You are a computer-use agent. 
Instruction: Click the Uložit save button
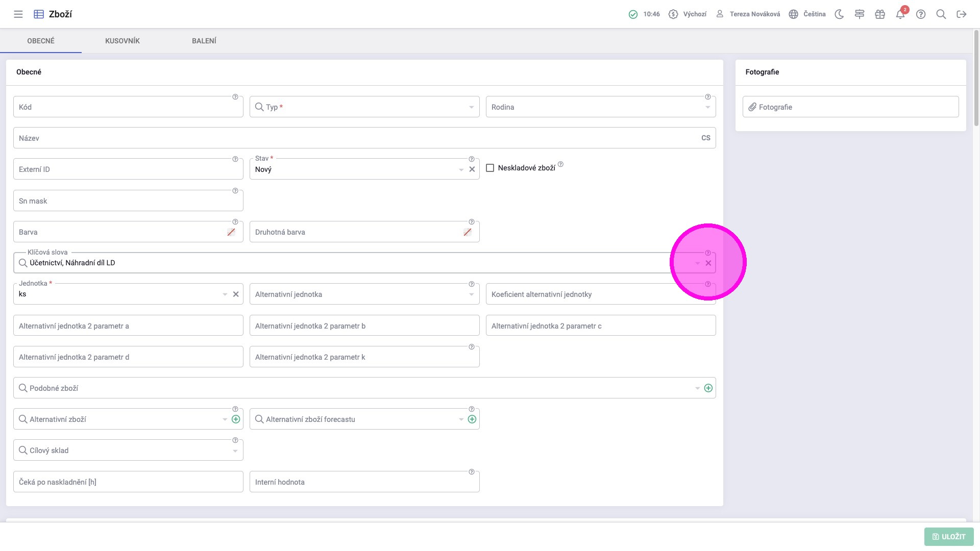click(x=949, y=537)
